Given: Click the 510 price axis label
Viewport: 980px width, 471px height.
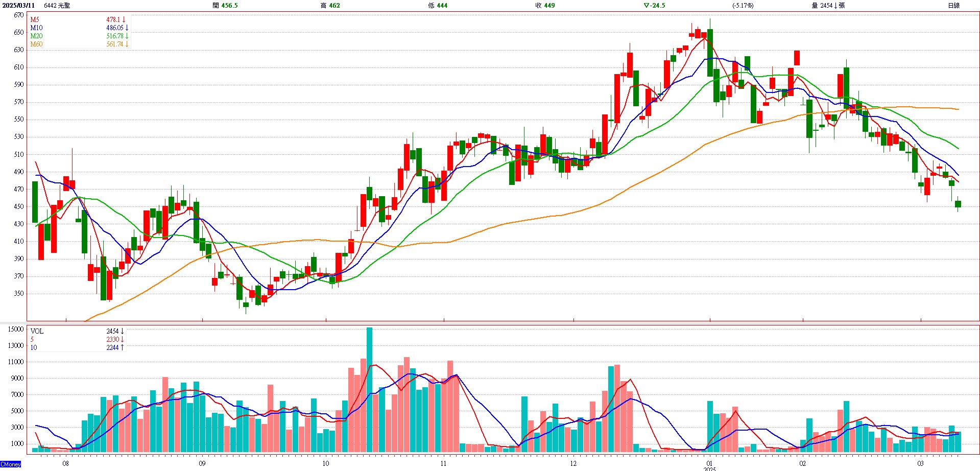Looking at the screenshot, I should pyautogui.click(x=19, y=154).
